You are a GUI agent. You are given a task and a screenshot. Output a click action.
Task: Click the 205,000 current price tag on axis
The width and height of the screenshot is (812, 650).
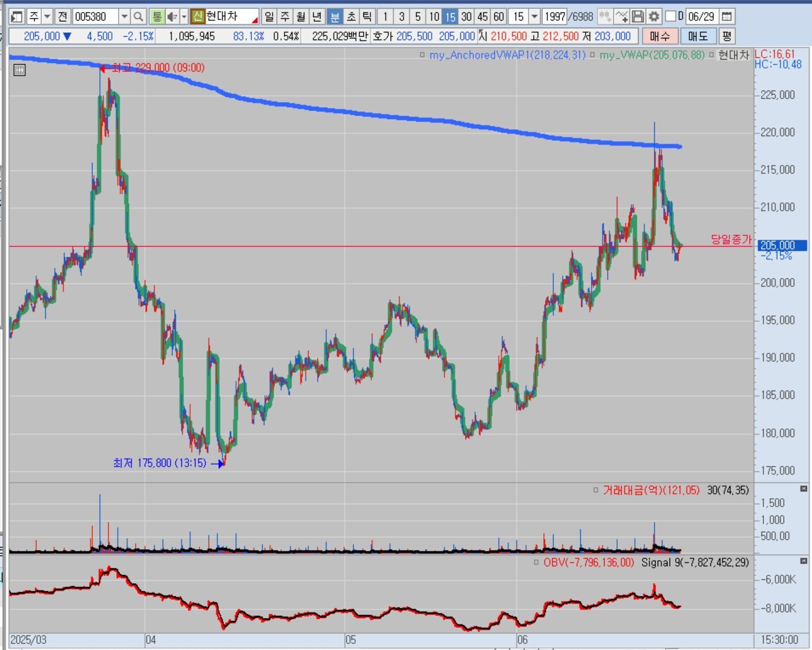tap(783, 245)
